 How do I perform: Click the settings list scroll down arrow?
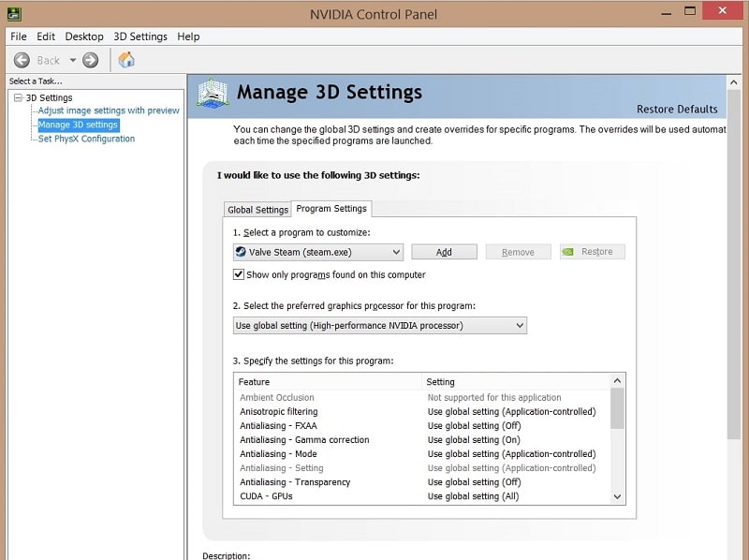coord(617,496)
